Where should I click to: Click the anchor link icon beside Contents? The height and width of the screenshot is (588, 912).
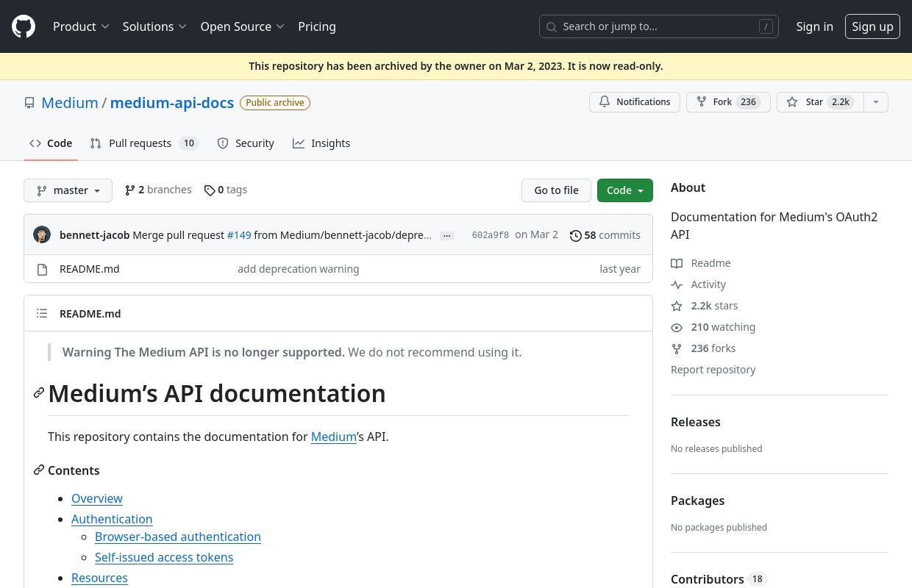click(39, 470)
